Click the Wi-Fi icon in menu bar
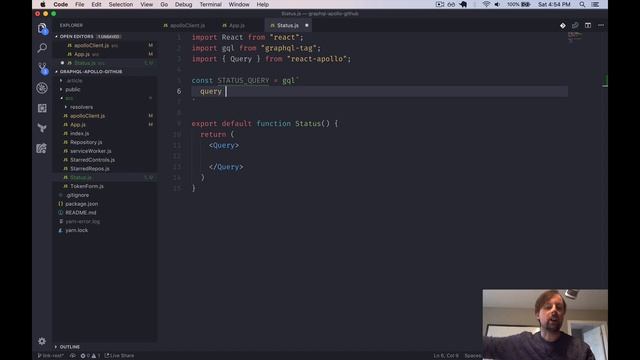 [x=486, y=4]
